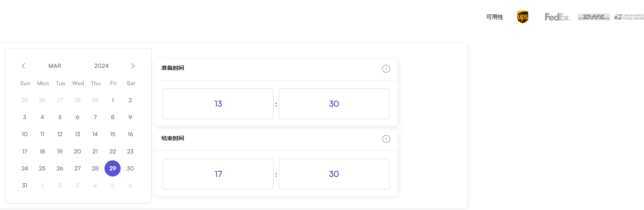Select March 15 in the calendar
Image resolution: width=644 pixels, height=210 pixels.
coord(113,134)
